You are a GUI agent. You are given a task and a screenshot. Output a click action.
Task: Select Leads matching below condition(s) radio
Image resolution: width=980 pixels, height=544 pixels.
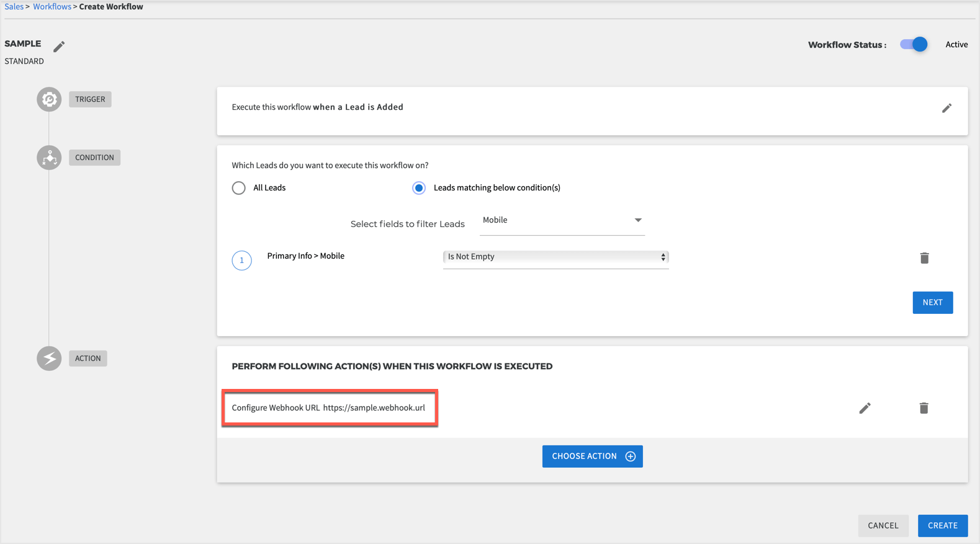[419, 188]
